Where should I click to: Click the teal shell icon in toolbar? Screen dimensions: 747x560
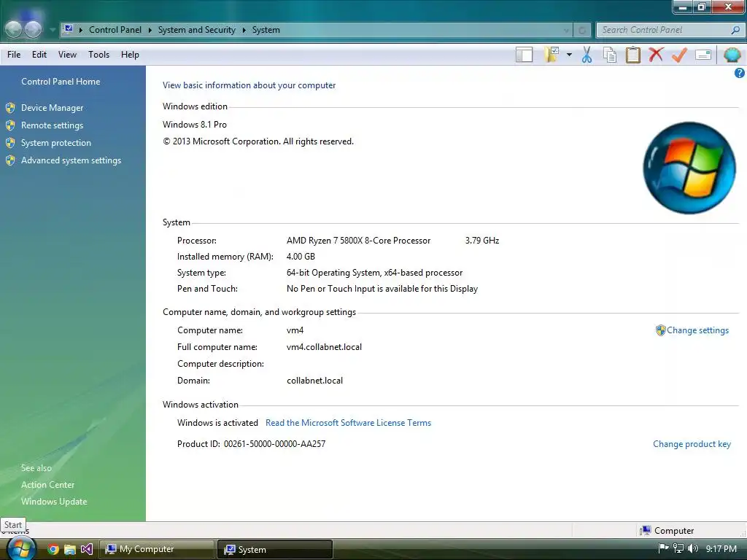732,55
